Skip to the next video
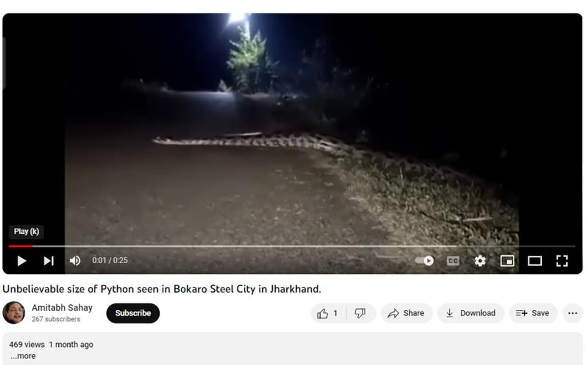Viewport: 588px width, 365px height. pos(48,261)
